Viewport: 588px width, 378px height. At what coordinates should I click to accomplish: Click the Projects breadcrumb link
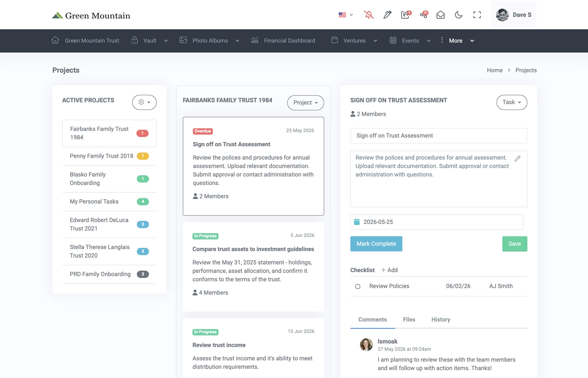pos(526,70)
